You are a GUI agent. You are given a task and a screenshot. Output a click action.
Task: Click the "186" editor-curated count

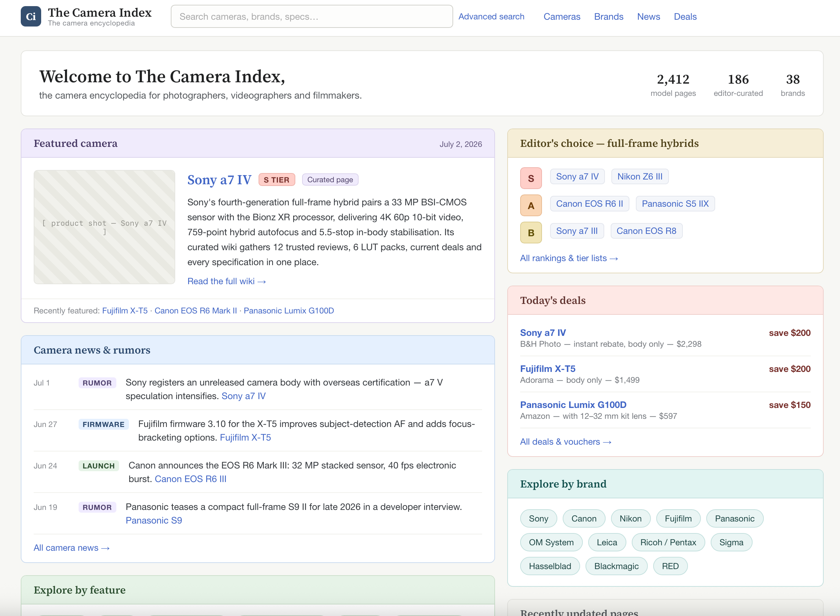click(x=738, y=79)
